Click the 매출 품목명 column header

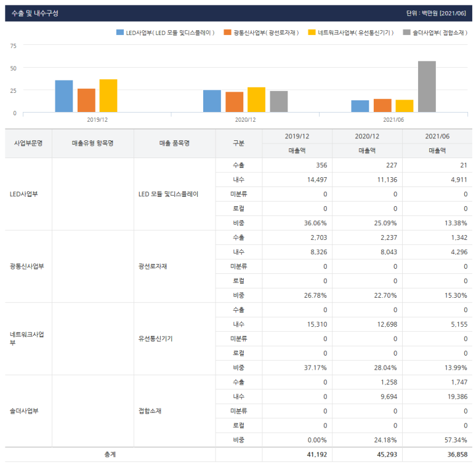coord(174,143)
